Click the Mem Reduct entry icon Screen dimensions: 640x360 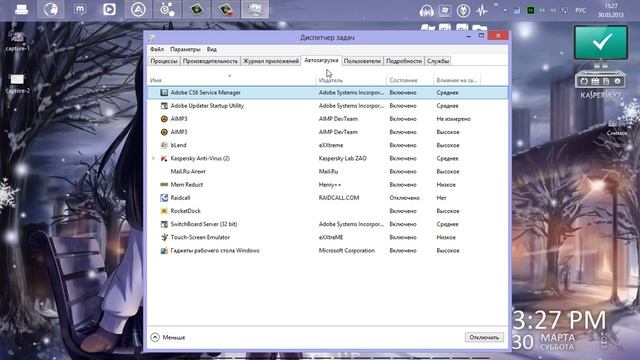coord(164,184)
